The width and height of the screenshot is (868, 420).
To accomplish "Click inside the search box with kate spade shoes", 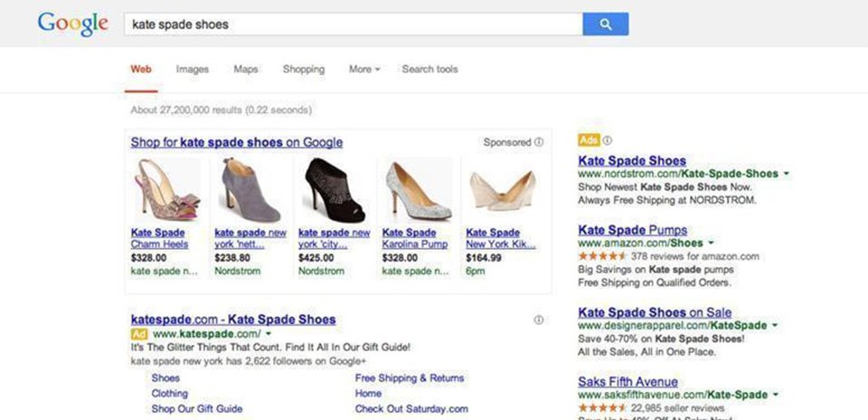I will click(x=354, y=24).
